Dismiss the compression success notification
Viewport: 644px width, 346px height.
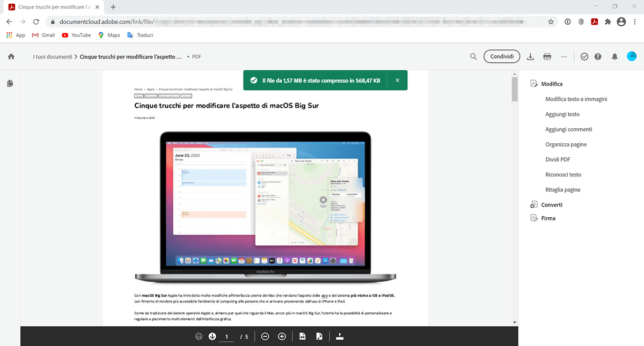coord(397,80)
